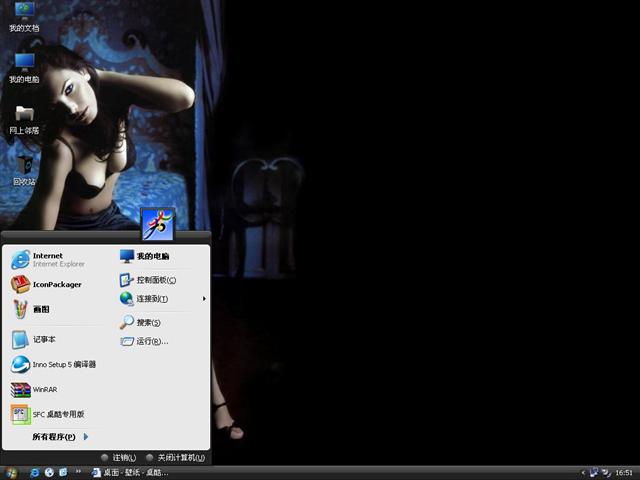Open the 我的文档 desktop icon
This screenshot has height=480, width=640.
24,16
